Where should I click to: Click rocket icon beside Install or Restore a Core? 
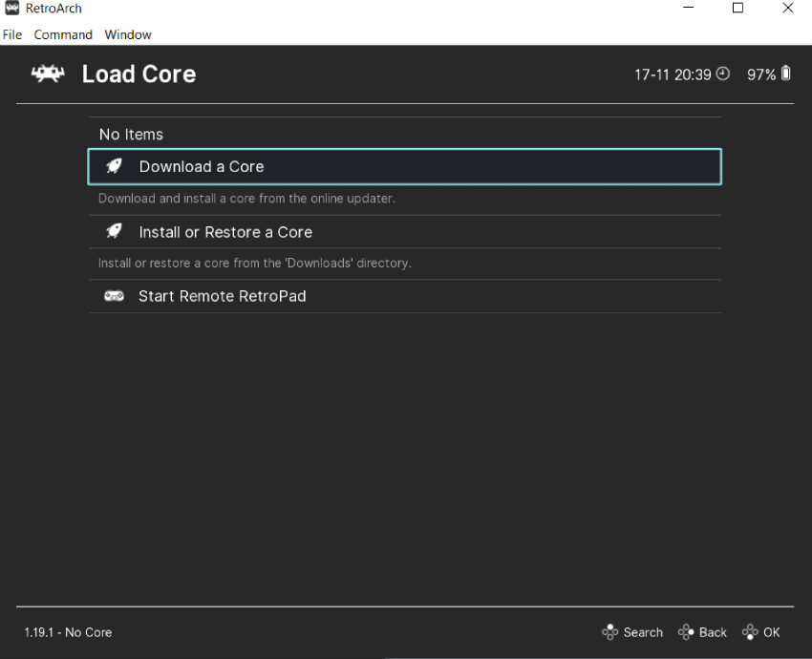[x=114, y=232]
